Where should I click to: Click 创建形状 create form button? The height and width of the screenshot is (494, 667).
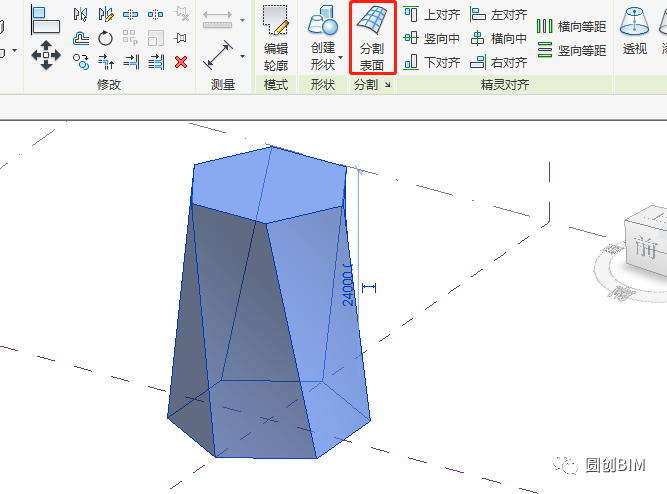click(x=323, y=38)
